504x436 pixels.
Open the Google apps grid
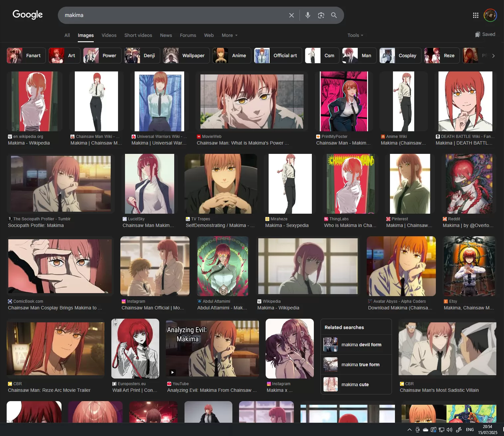(x=475, y=15)
